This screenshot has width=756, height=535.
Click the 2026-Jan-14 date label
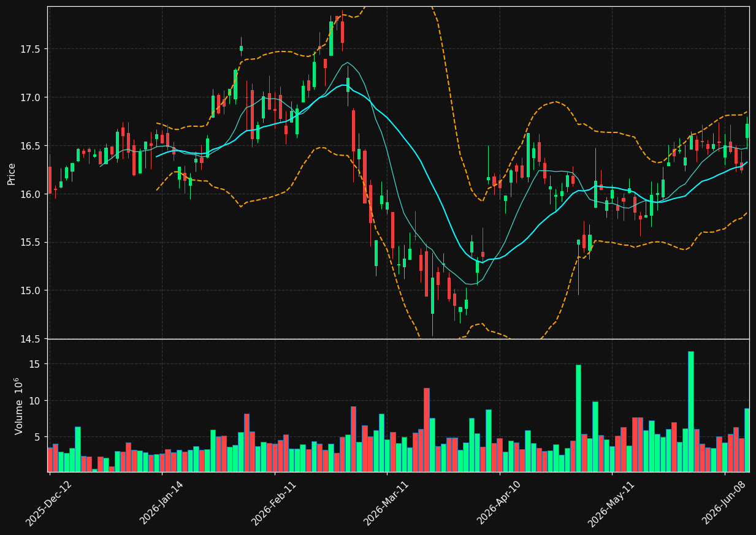click(161, 503)
